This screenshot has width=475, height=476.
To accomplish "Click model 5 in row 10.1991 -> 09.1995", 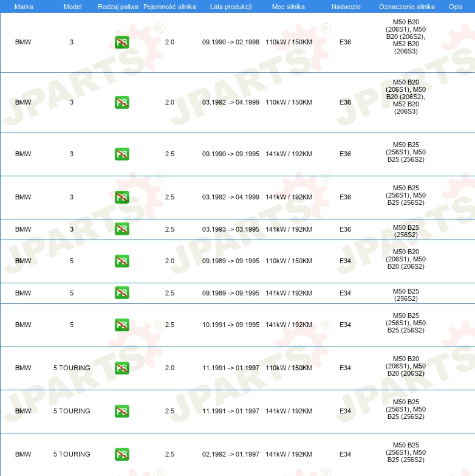I will tap(72, 325).
